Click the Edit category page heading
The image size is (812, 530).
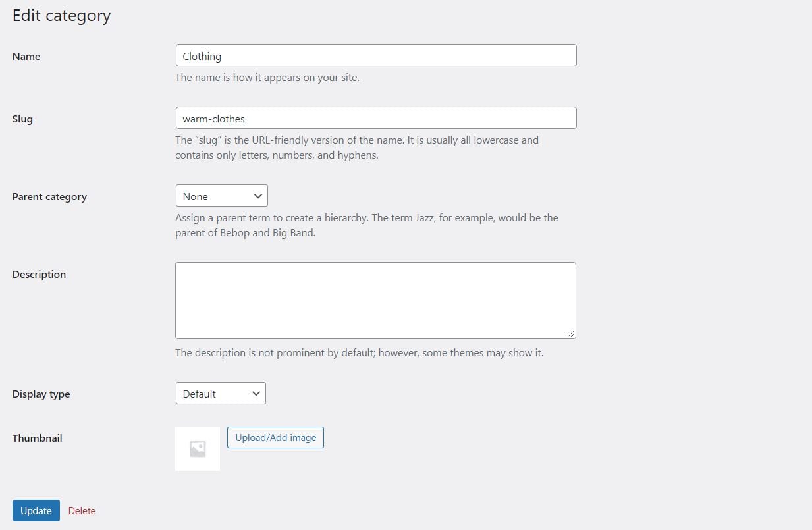pyautogui.click(x=61, y=16)
